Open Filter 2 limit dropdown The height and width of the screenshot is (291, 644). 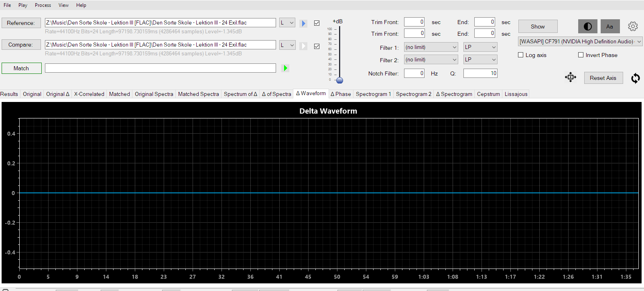(431, 59)
